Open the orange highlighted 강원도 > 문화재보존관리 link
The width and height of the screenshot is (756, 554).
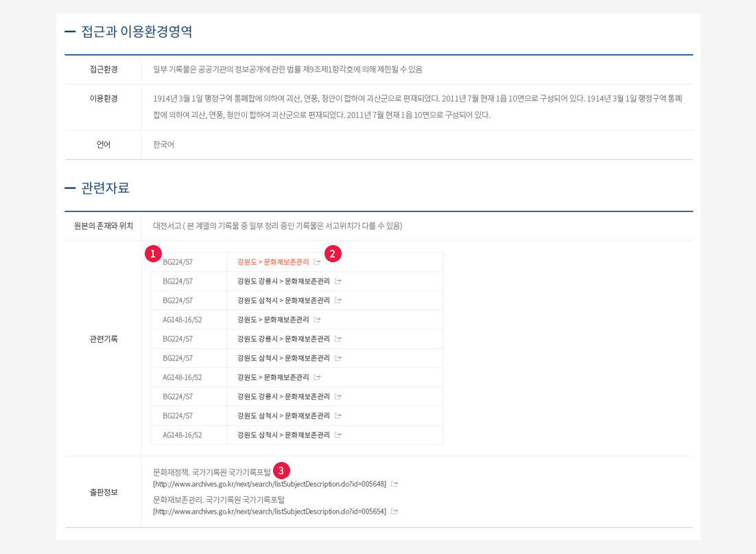tap(272, 262)
